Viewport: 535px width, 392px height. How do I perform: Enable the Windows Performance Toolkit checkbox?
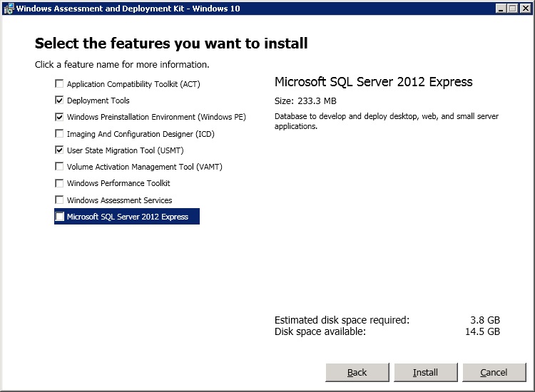click(60, 183)
